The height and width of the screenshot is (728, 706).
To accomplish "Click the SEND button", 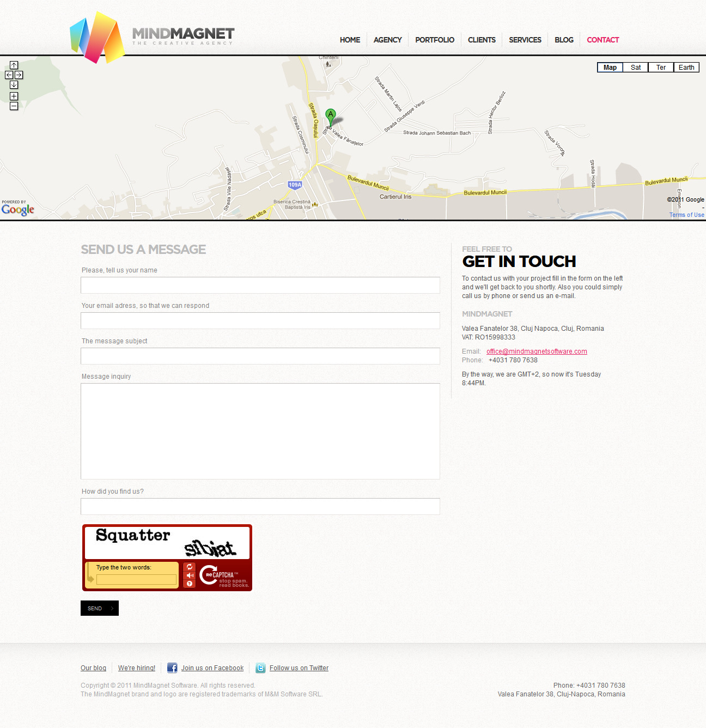I will click(100, 608).
